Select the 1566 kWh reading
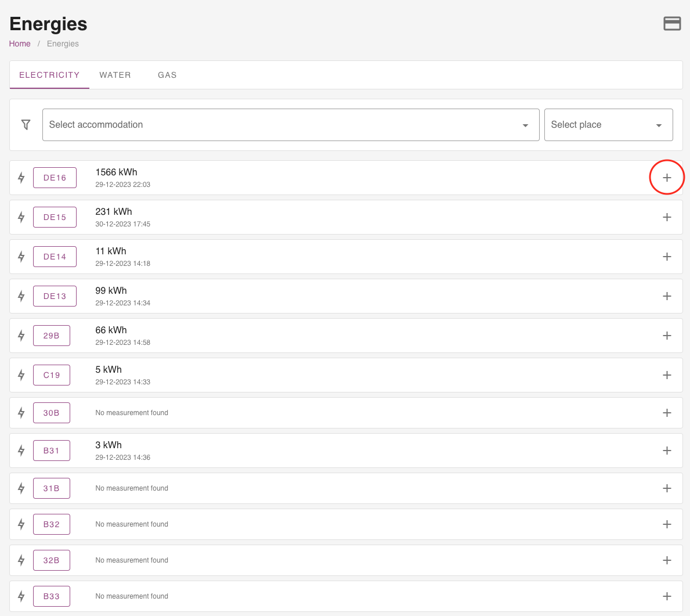 [116, 172]
